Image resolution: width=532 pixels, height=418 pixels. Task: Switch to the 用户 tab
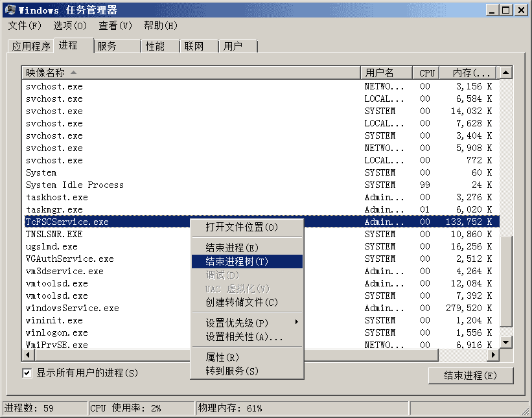(238, 46)
